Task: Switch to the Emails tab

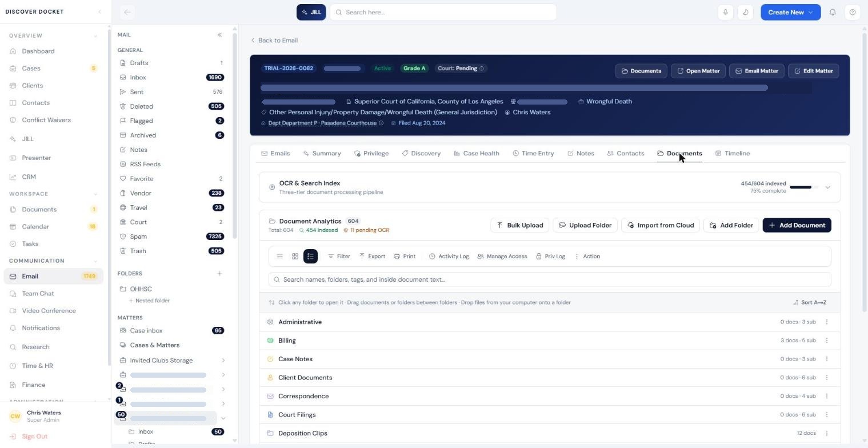Action: click(275, 153)
